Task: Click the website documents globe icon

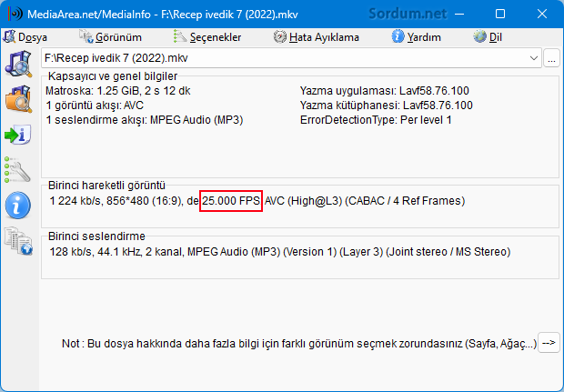Action: (18, 241)
